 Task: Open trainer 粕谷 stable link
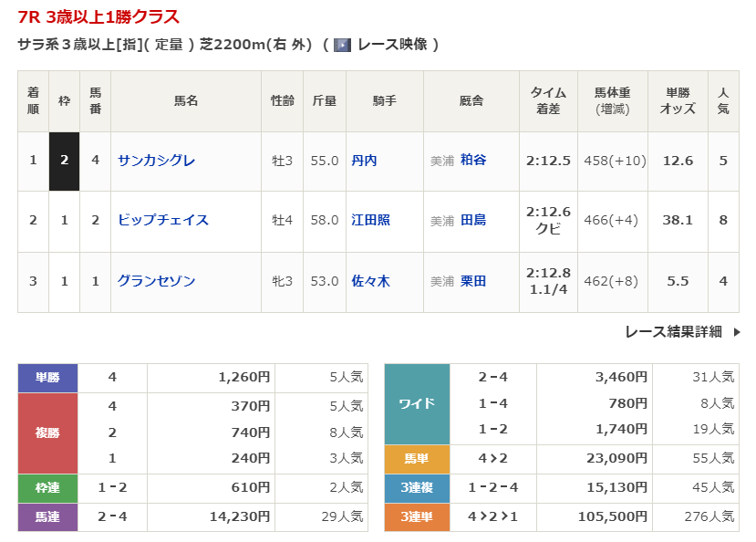tap(473, 160)
